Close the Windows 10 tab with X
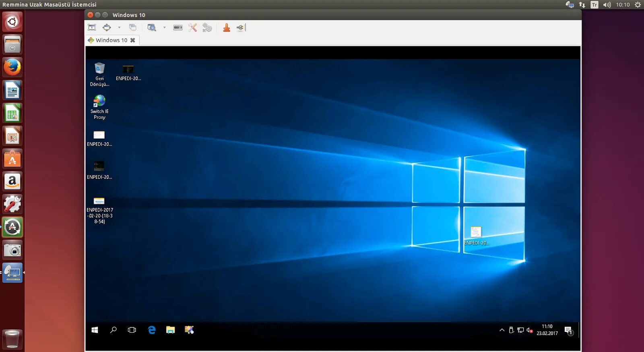644x352 pixels. (133, 40)
